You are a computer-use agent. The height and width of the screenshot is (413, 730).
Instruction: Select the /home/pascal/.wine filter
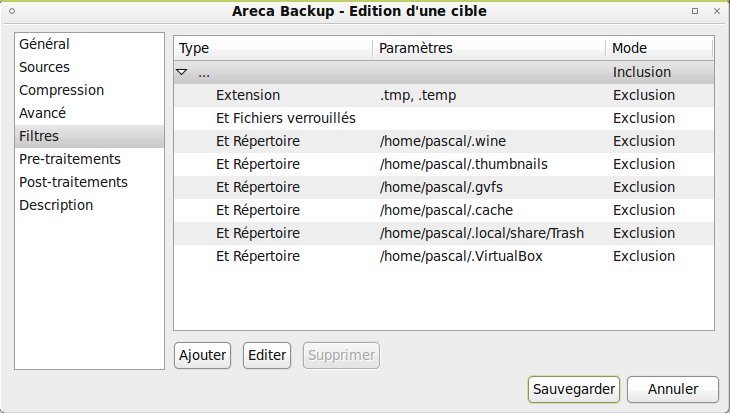(x=444, y=141)
